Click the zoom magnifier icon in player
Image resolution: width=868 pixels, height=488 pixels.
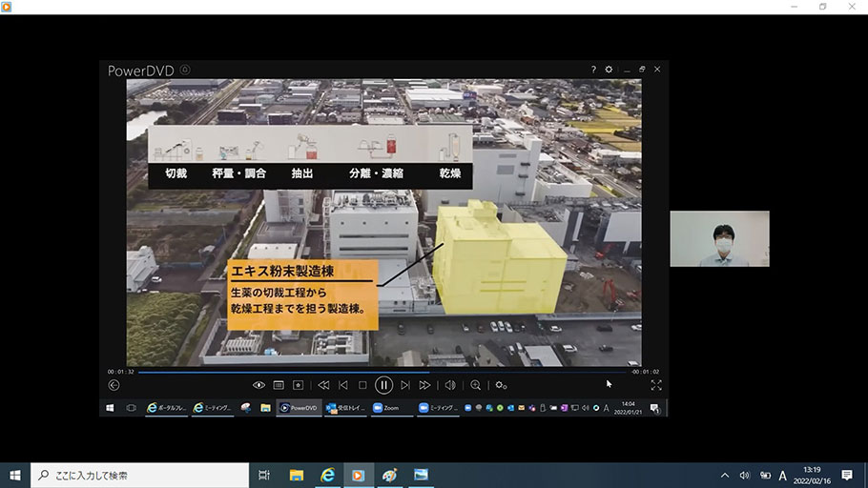pos(475,385)
